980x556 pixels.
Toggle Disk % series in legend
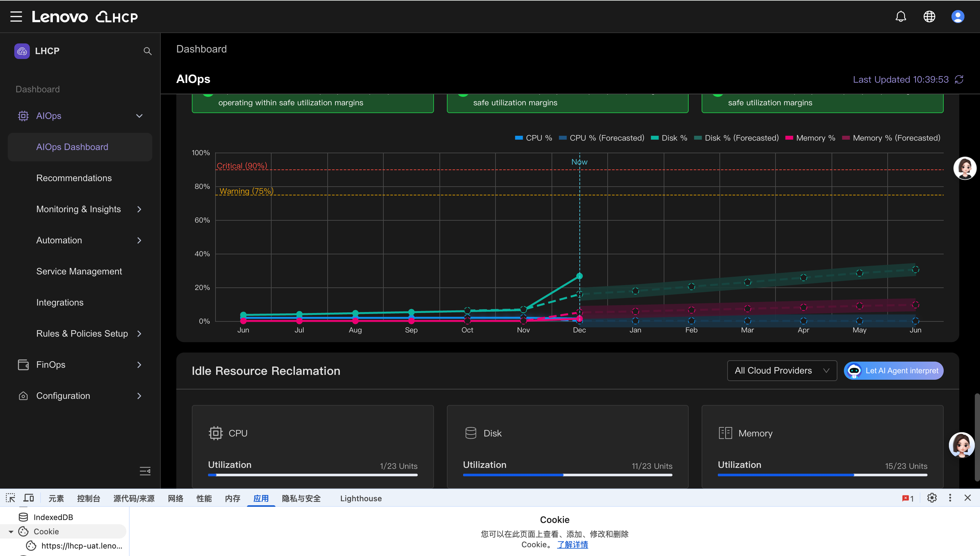point(669,138)
